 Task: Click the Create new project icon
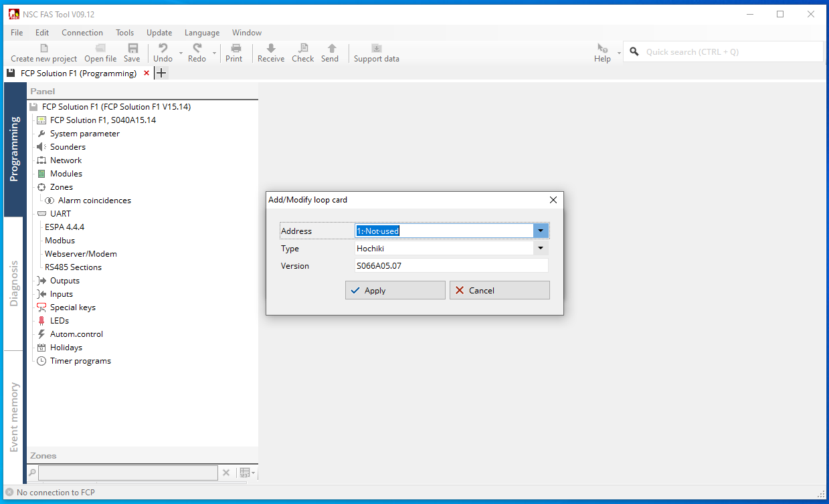click(x=44, y=48)
